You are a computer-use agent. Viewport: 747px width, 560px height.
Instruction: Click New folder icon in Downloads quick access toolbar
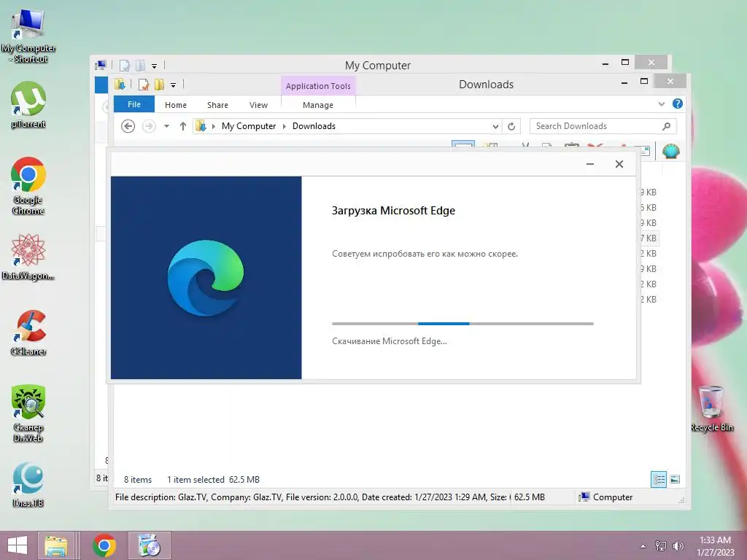[159, 85]
